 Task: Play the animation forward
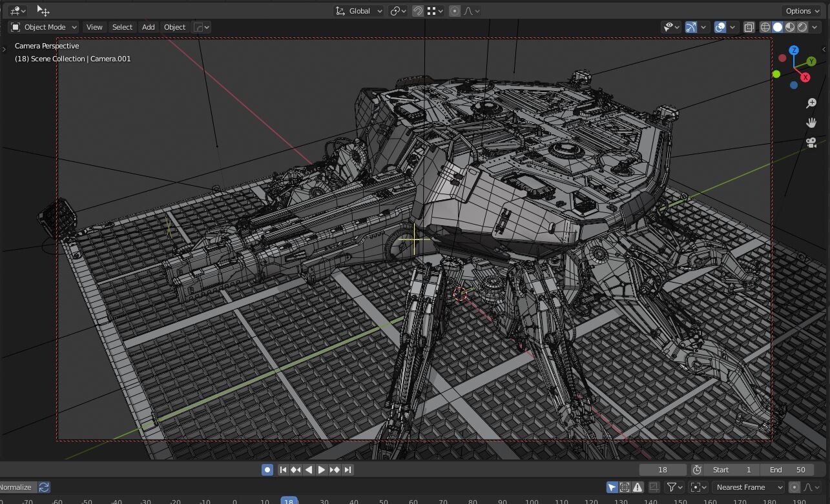(322, 470)
